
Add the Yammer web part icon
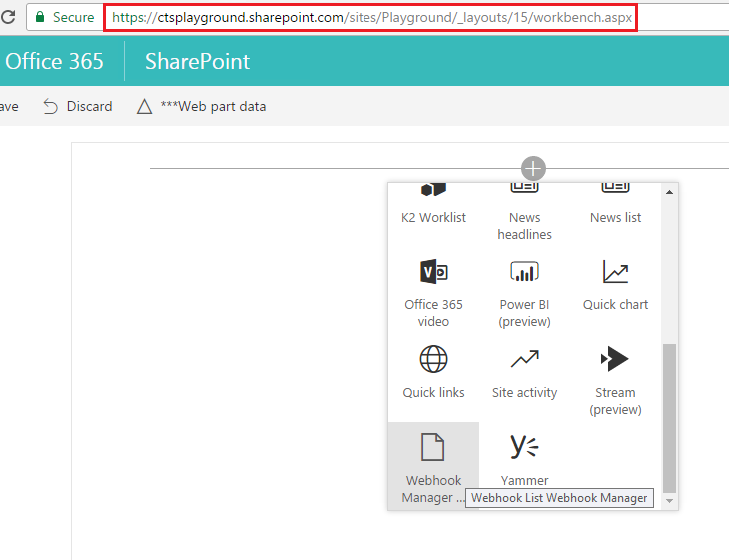click(525, 446)
